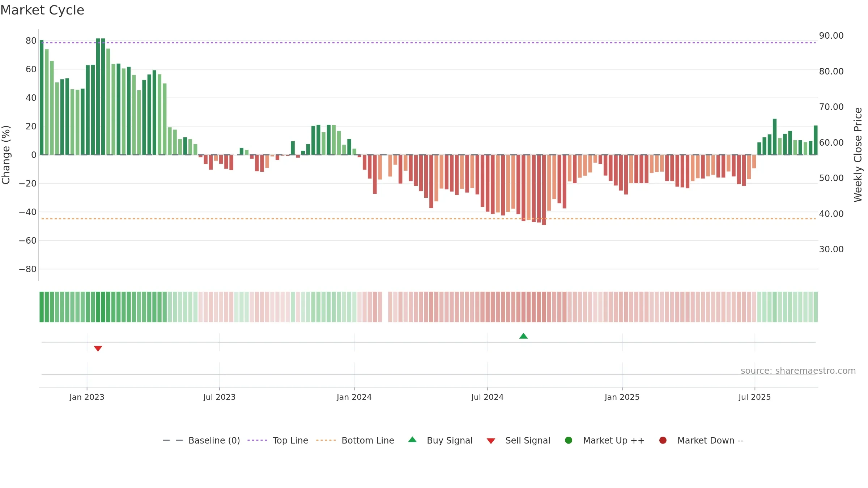
Task: Click the 40.00 right axis value
Action: click(x=831, y=214)
